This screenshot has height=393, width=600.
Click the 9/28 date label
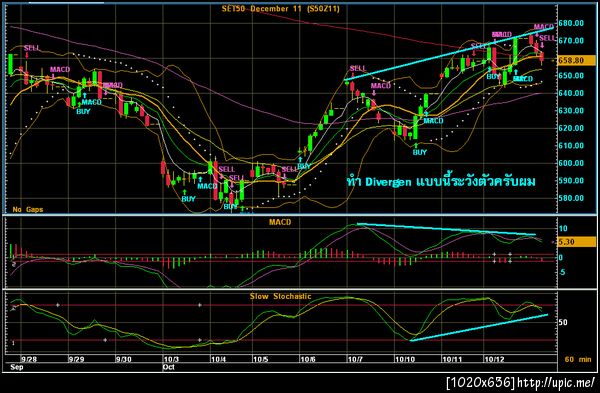(x=29, y=359)
